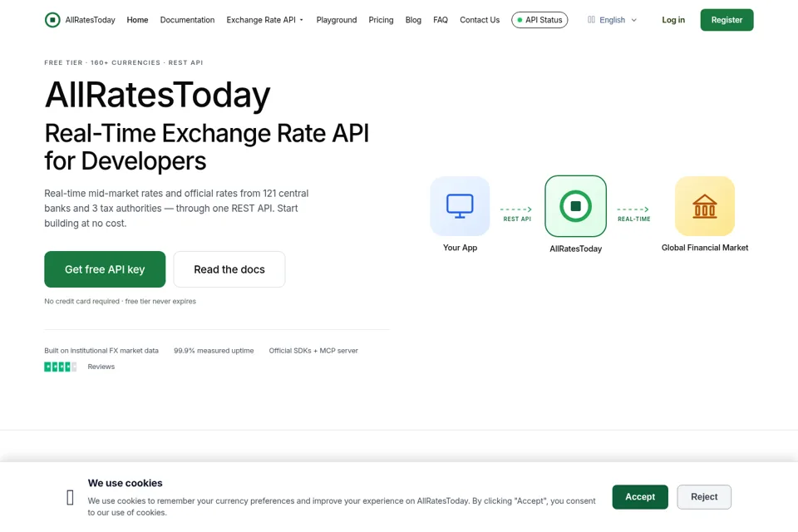The height and width of the screenshot is (532, 798).
Task: Click the large AllRatesToday page heading
Action: 158,96
